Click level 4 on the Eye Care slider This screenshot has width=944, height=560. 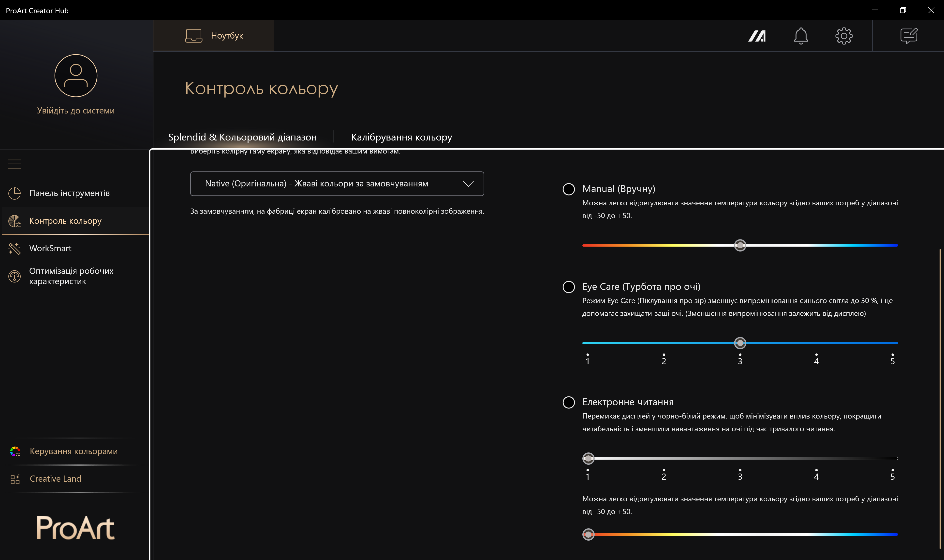tap(816, 343)
